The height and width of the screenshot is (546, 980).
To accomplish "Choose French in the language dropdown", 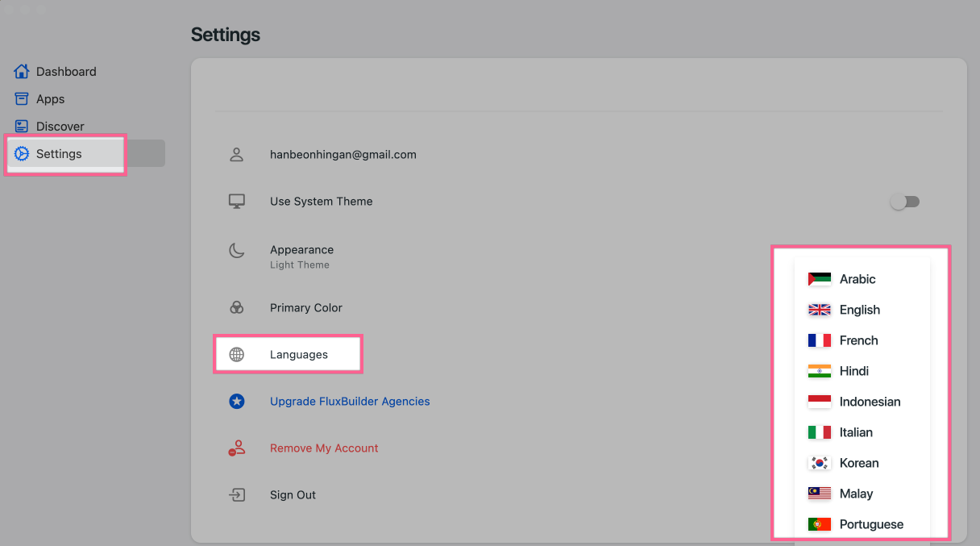I will pyautogui.click(x=858, y=340).
